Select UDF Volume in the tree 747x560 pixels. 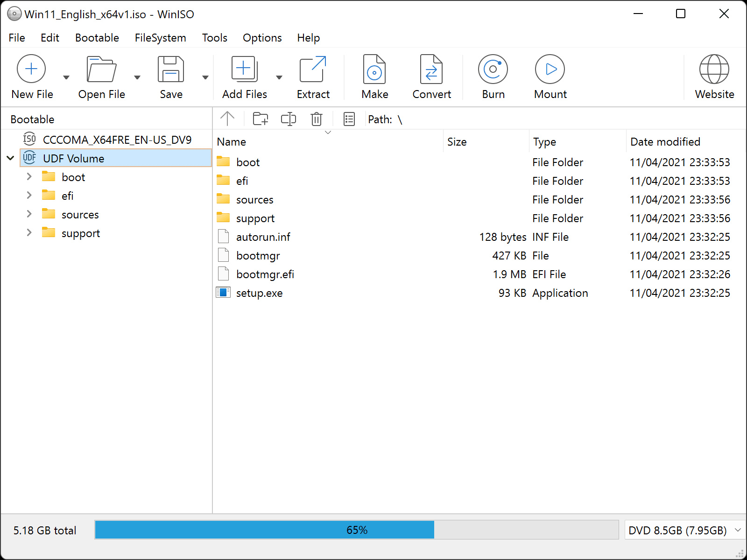[x=116, y=158]
